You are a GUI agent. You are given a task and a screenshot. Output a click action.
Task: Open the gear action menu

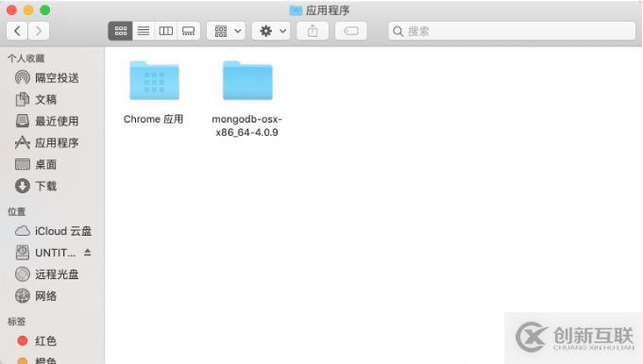[271, 31]
